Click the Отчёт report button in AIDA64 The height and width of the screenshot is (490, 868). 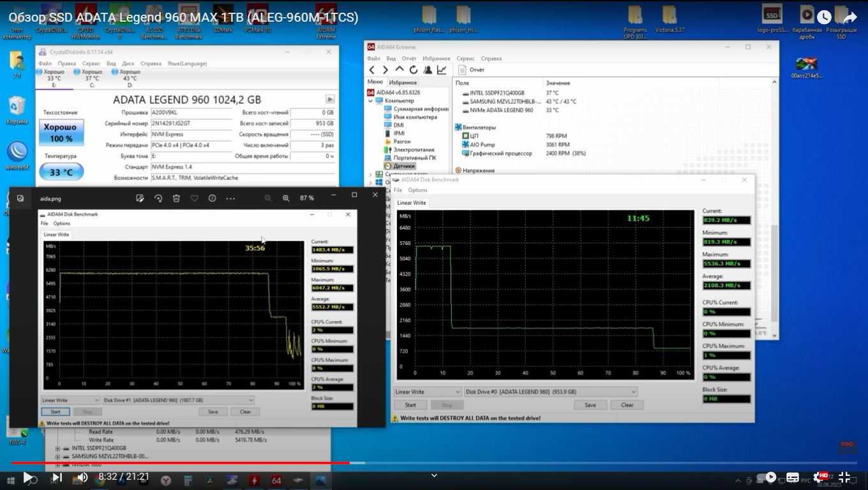pos(472,70)
